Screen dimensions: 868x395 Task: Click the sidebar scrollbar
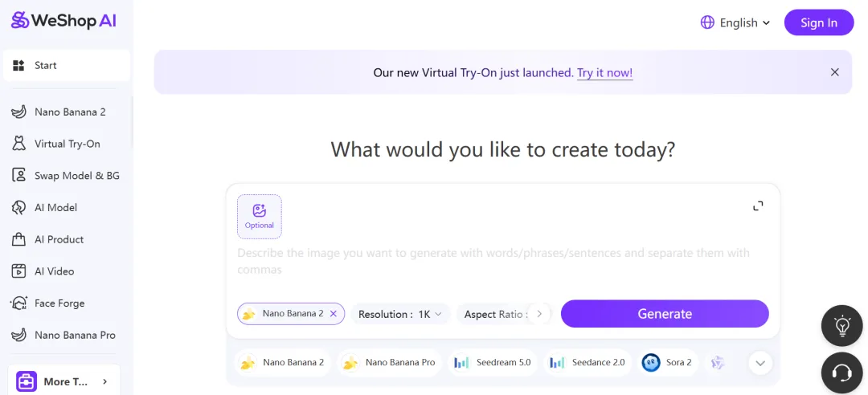132,123
